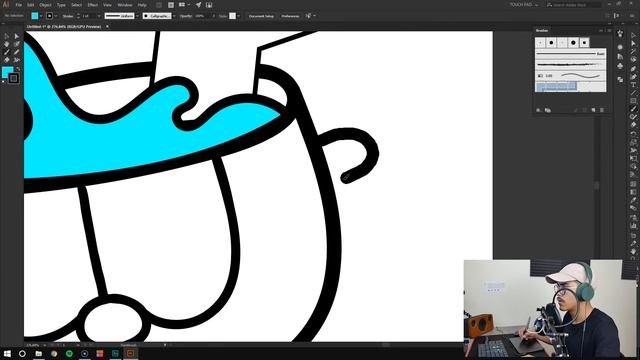Image resolution: width=640 pixels, height=360 pixels.
Task: Open the Color Guide panel icon in dock
Action: coord(620,57)
